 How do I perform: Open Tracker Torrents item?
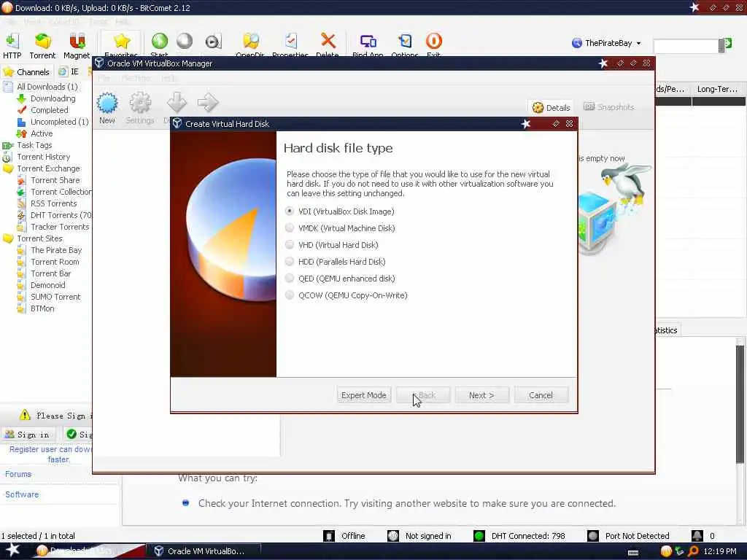53,227
